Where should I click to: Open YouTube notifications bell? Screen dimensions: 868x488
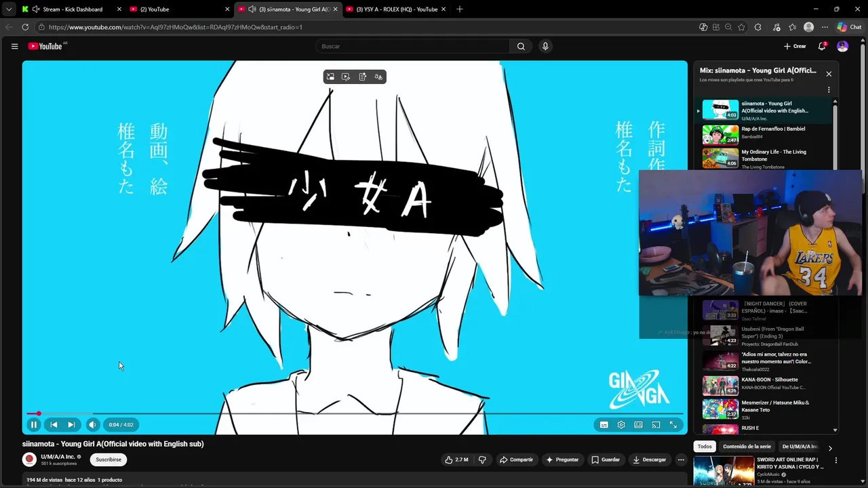tap(822, 46)
